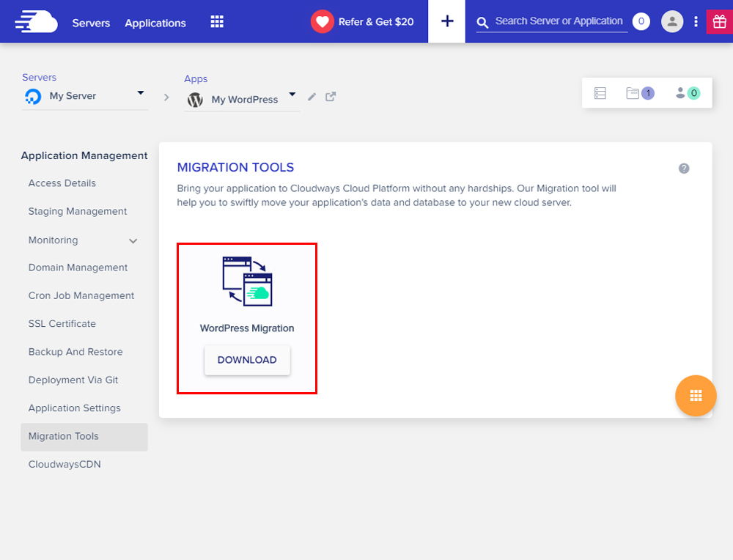Screen dimensions: 733x560
Task: Edit app name with pencil icon
Action: tap(312, 97)
